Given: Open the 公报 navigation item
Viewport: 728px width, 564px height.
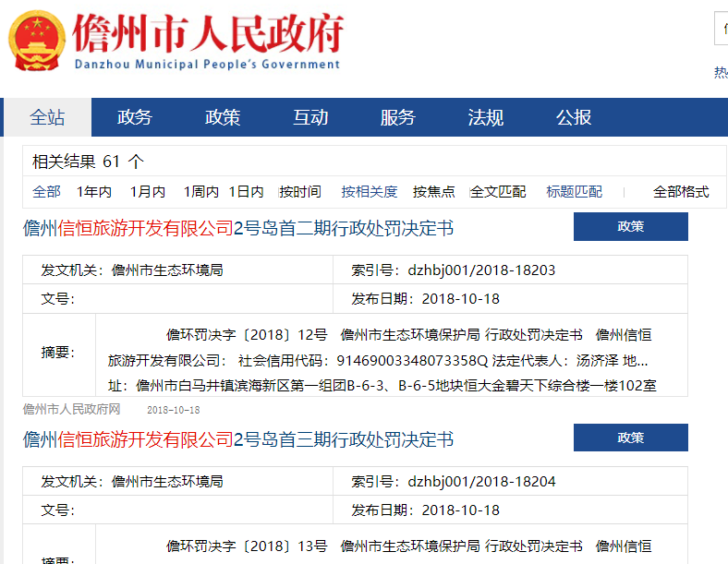Looking at the screenshot, I should 574,117.
